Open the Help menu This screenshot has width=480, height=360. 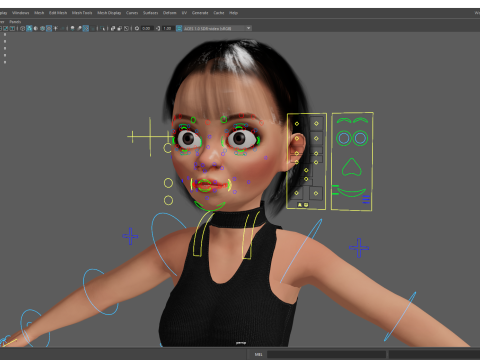coord(233,13)
